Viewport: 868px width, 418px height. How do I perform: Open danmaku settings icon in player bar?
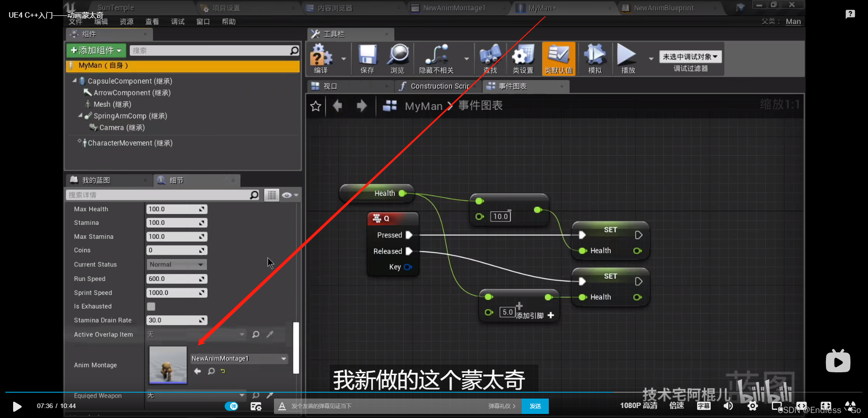[x=256, y=406]
